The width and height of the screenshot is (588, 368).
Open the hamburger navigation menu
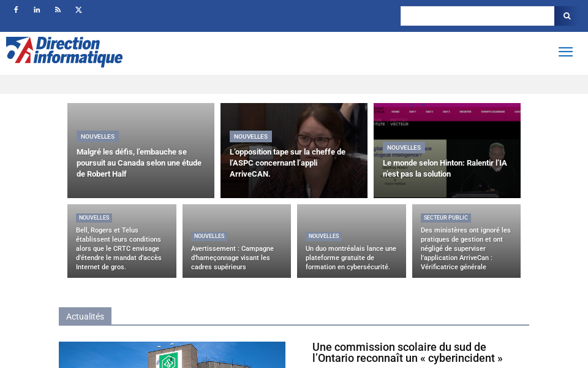(x=565, y=52)
